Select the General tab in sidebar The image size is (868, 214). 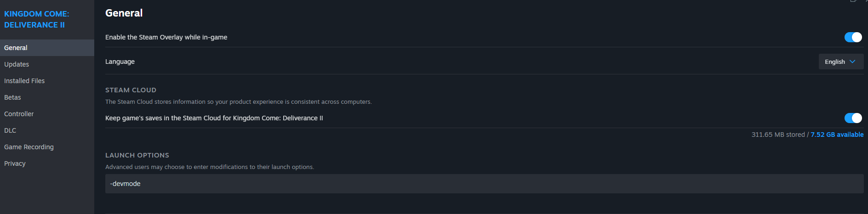tap(16, 48)
